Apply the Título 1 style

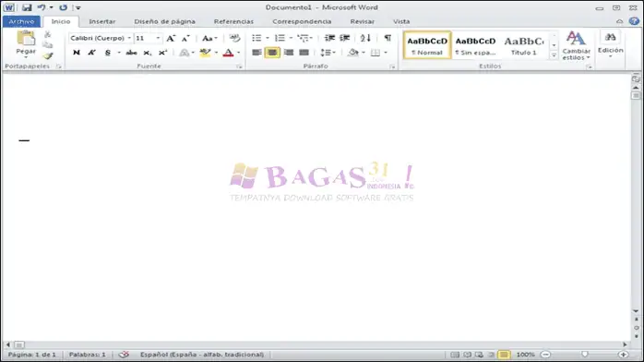click(x=524, y=45)
